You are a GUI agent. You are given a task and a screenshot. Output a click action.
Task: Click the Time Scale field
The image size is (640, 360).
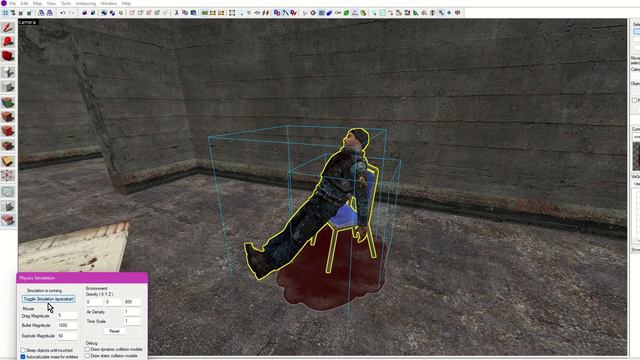coord(132,321)
